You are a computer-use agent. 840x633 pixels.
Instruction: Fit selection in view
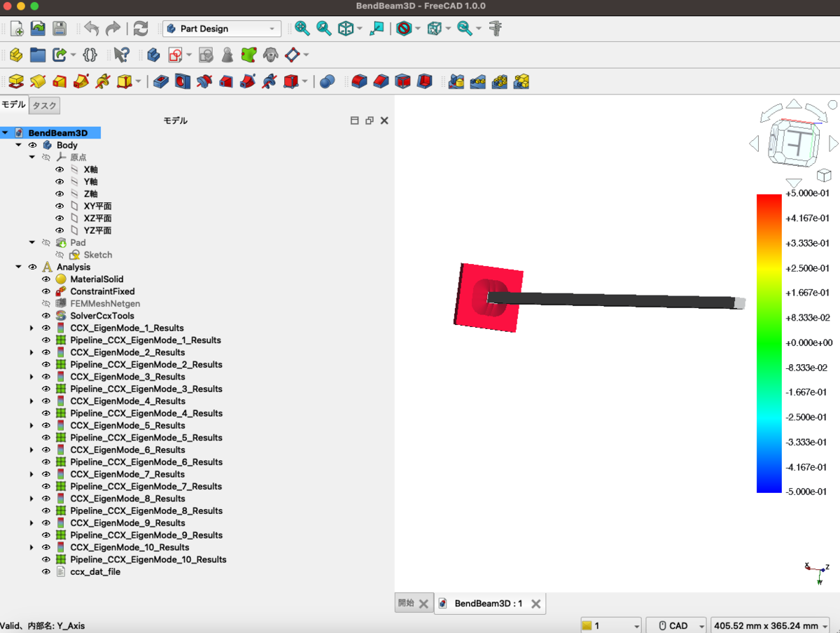point(324,29)
